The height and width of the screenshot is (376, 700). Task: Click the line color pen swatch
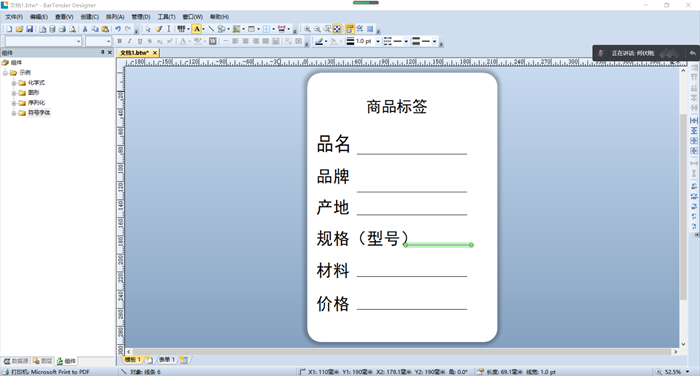pyautogui.click(x=319, y=42)
